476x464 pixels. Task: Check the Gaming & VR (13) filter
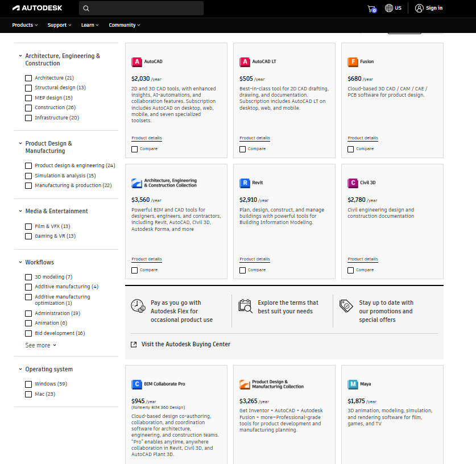click(28, 237)
